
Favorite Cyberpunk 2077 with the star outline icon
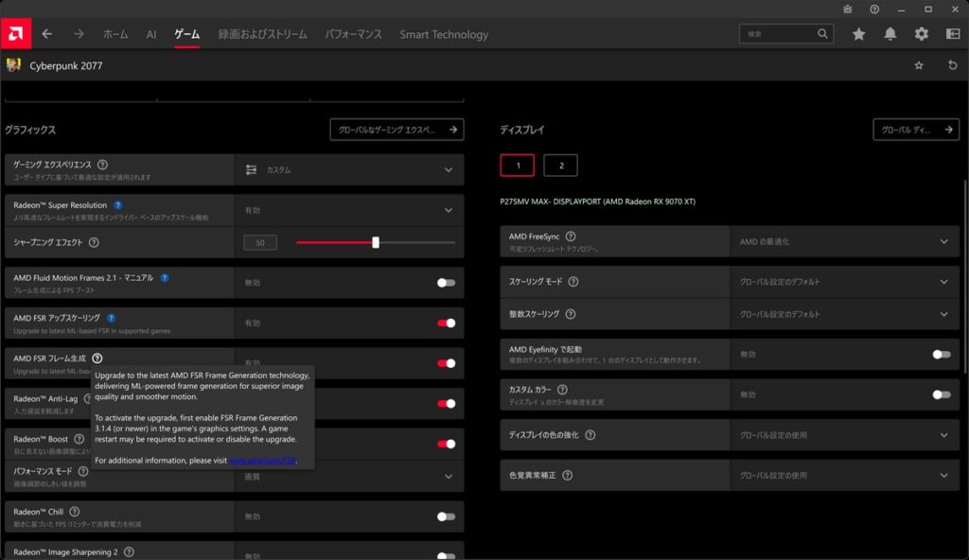919,65
